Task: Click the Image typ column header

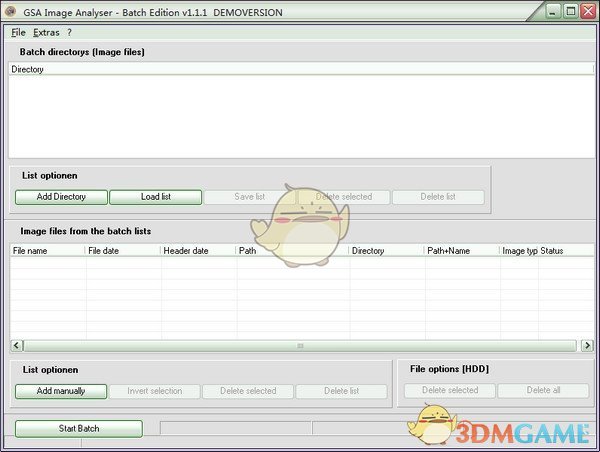Action: click(x=519, y=251)
